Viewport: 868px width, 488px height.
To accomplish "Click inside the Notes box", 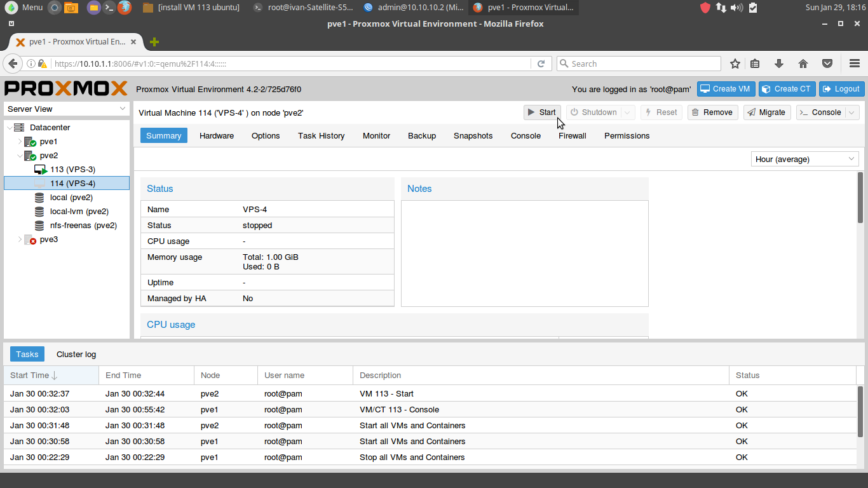I will (525, 254).
